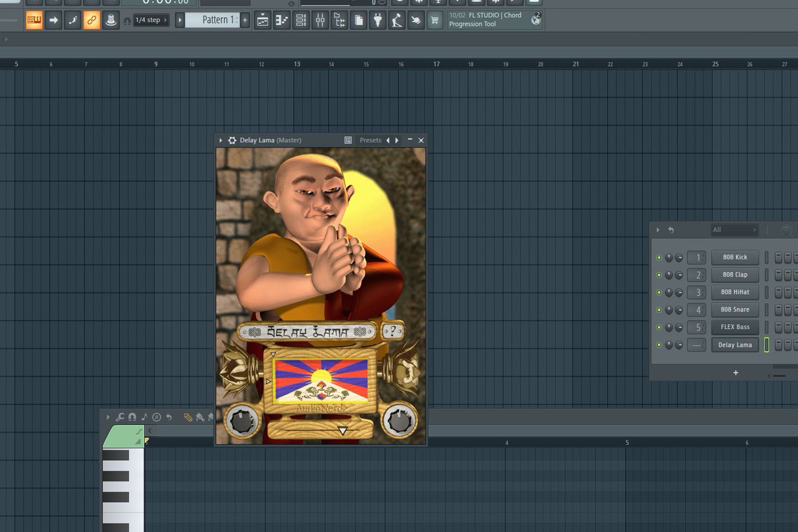The image size is (798, 532).
Task: Mute the 808 HiHat channel
Action: click(x=659, y=293)
